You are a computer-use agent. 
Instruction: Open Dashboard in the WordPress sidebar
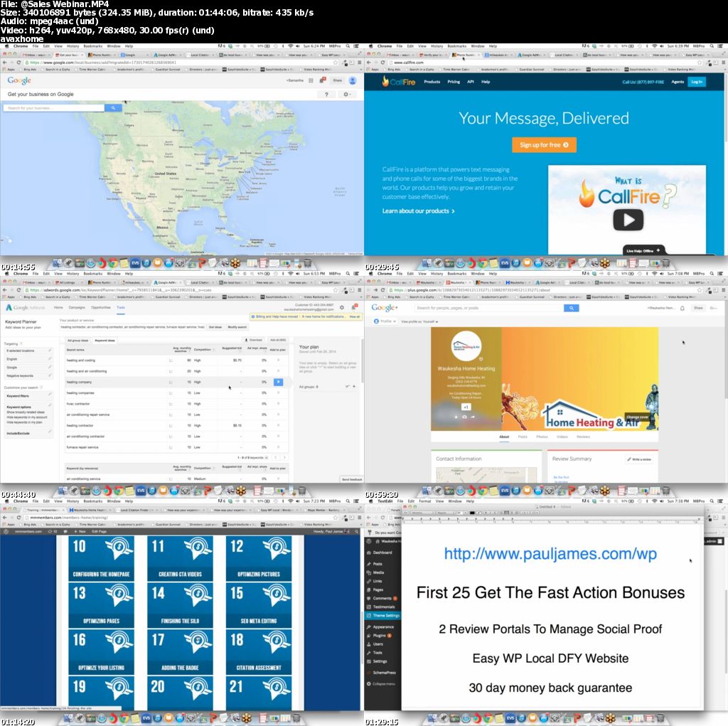pos(382,552)
